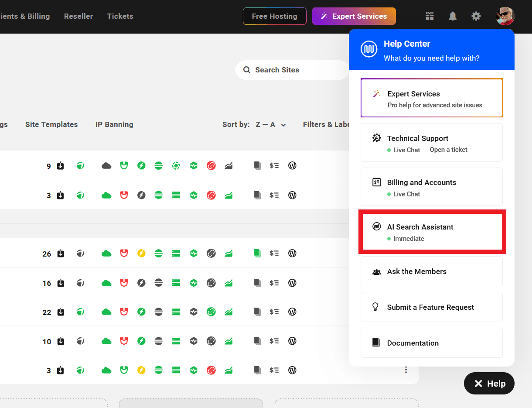532x408 pixels.
Task: Open the gray uptime icon in row 22
Action: 194,312
